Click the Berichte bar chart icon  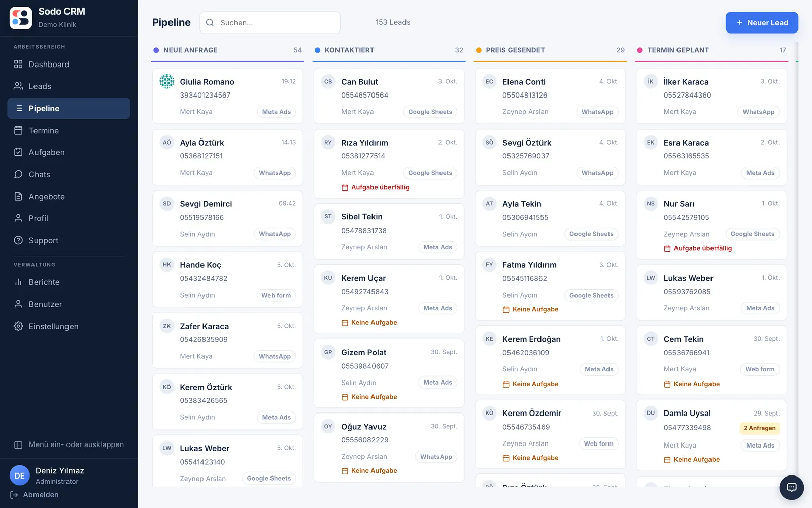click(18, 282)
